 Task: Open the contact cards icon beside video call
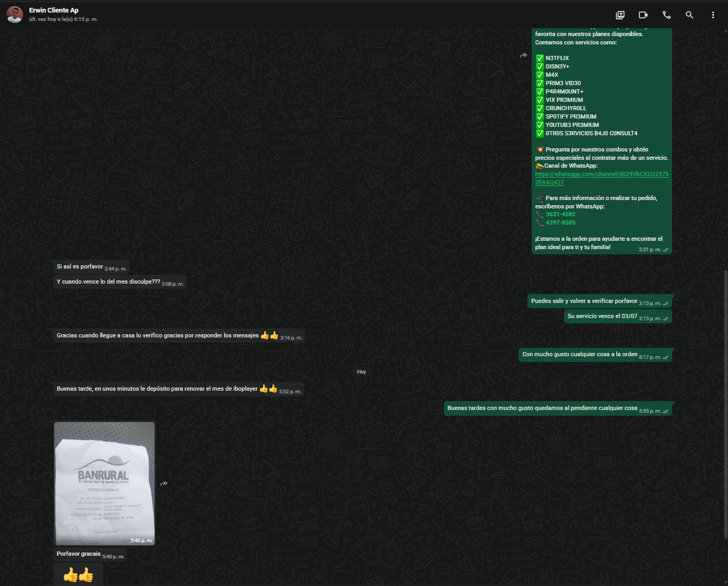pyautogui.click(x=620, y=15)
